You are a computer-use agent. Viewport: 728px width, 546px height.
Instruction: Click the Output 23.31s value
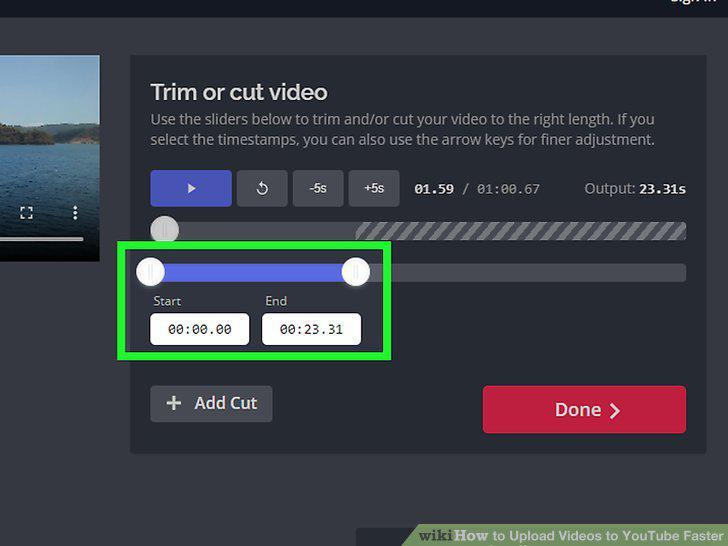(x=663, y=189)
